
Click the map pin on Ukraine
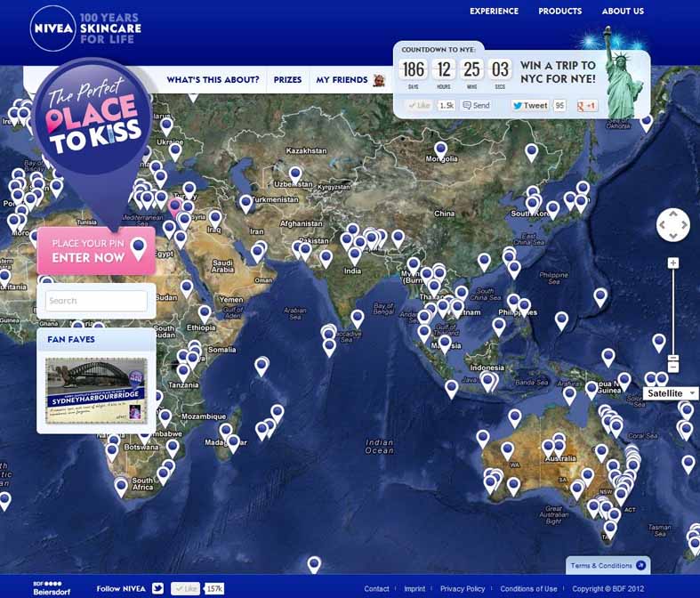(175, 152)
